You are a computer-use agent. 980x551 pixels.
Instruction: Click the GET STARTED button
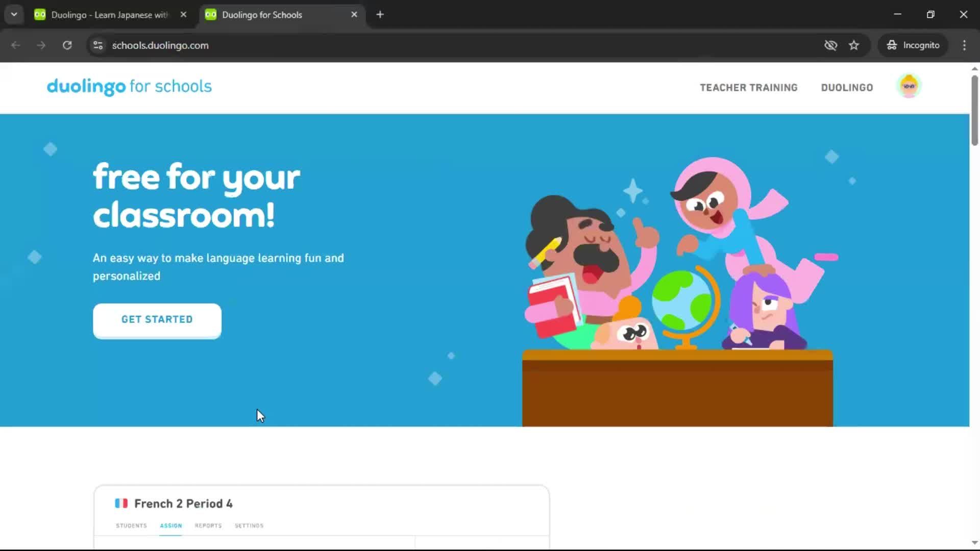click(x=157, y=319)
